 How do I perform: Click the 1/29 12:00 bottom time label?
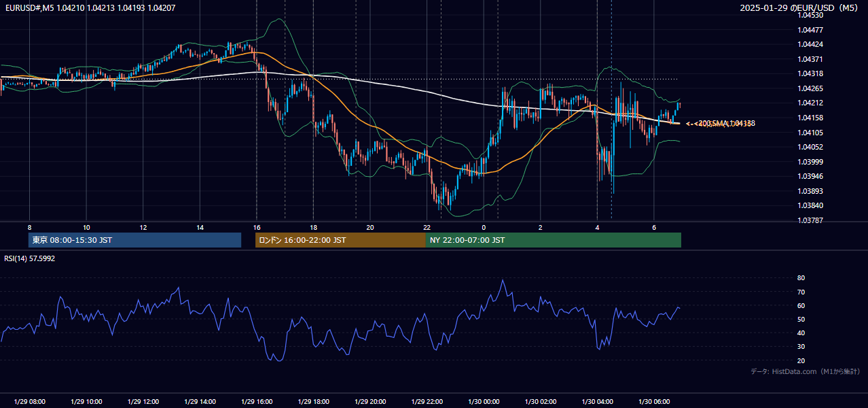(143, 402)
